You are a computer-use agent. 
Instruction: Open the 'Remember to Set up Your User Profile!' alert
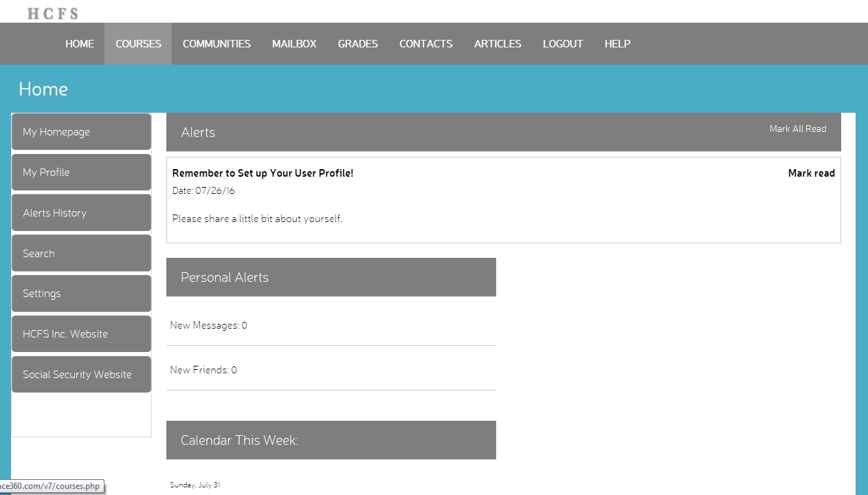[263, 173]
